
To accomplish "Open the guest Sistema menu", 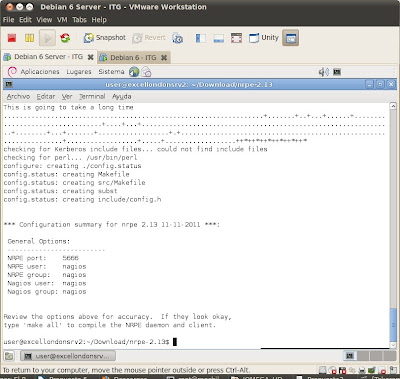I will 111,72.
